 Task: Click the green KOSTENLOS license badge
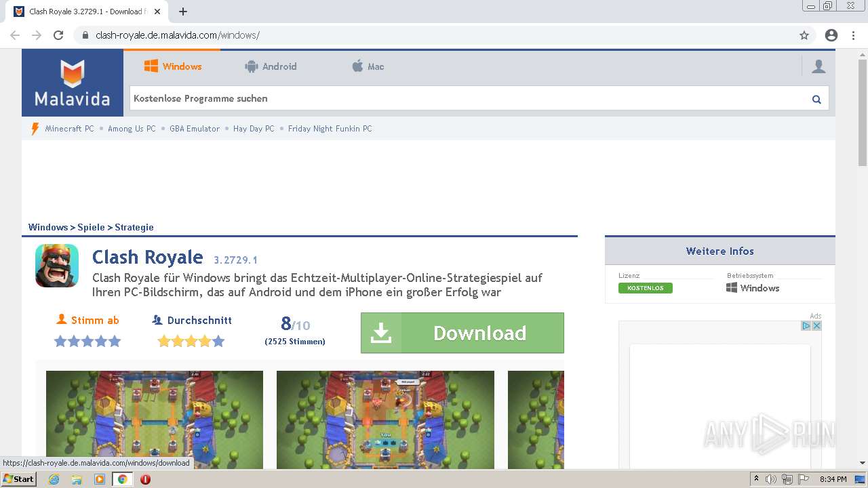646,288
